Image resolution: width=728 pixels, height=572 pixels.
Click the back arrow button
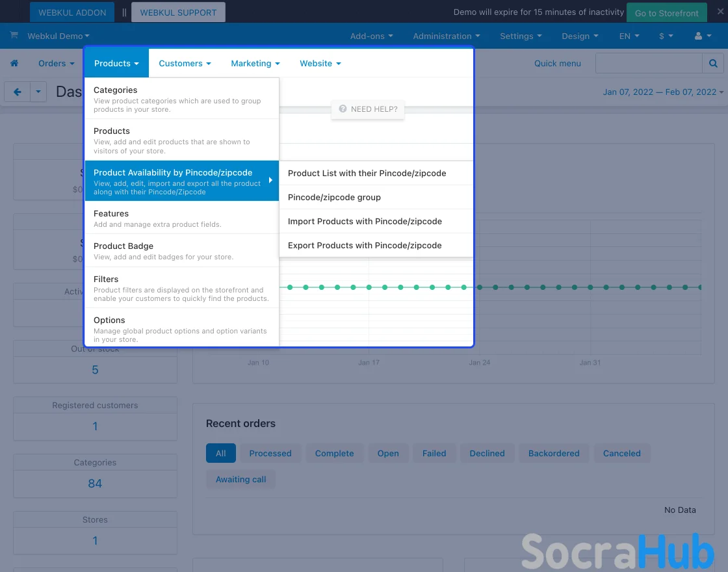coord(18,92)
